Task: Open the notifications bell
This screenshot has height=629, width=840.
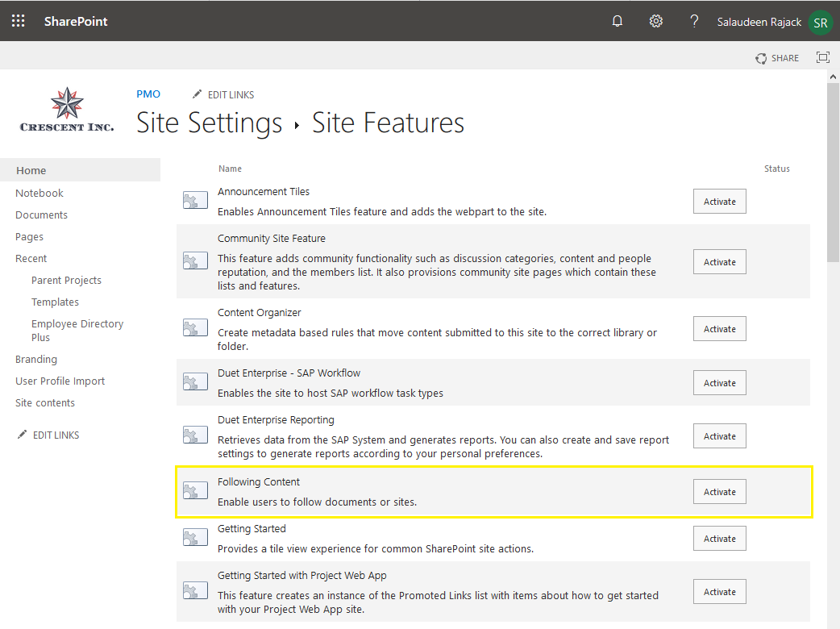Action: (x=617, y=21)
